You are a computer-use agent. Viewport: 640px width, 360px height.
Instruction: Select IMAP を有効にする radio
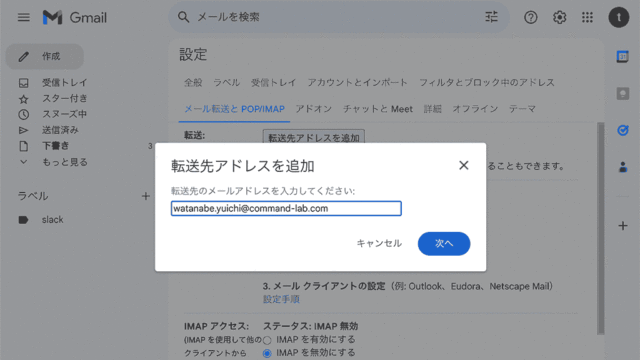[x=267, y=340]
